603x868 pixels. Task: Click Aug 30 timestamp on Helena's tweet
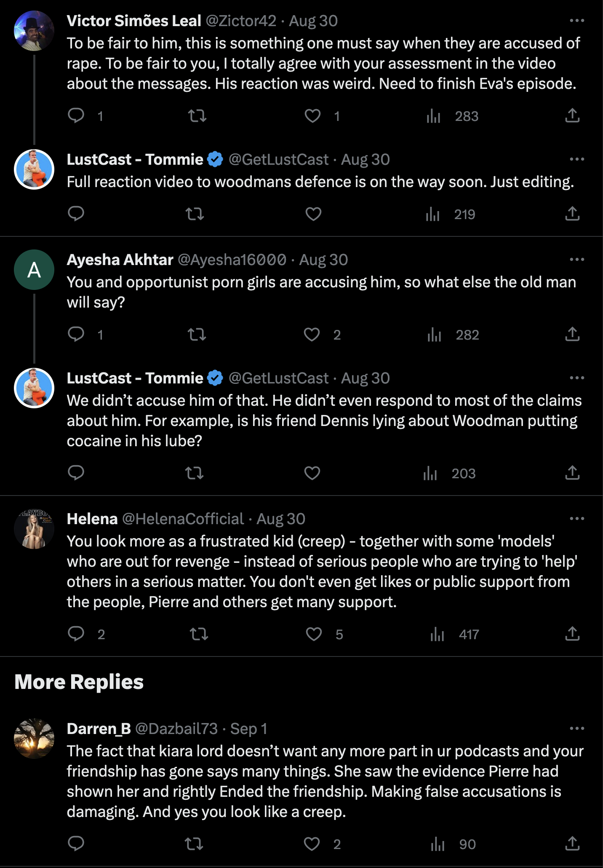(281, 519)
